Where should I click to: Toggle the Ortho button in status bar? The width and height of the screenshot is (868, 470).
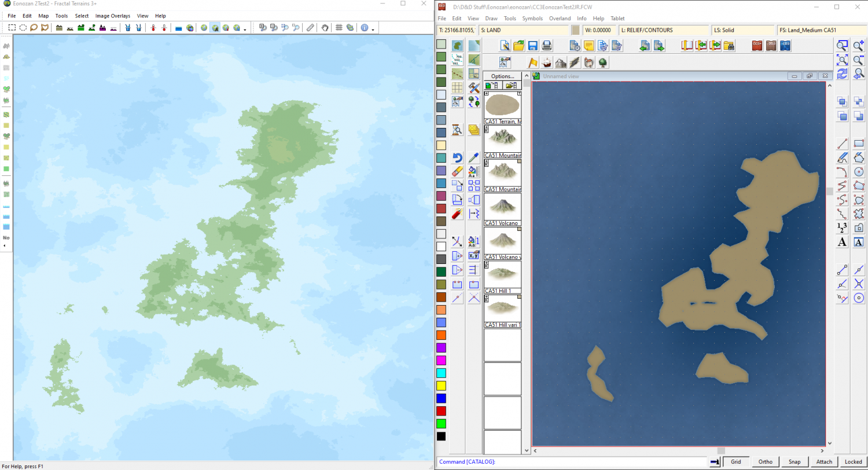(x=765, y=462)
